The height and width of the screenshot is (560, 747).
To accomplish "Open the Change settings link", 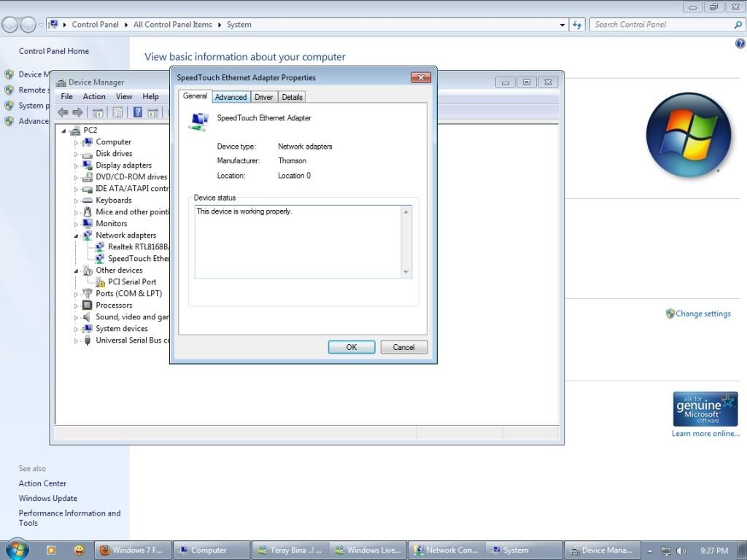I will (x=703, y=314).
